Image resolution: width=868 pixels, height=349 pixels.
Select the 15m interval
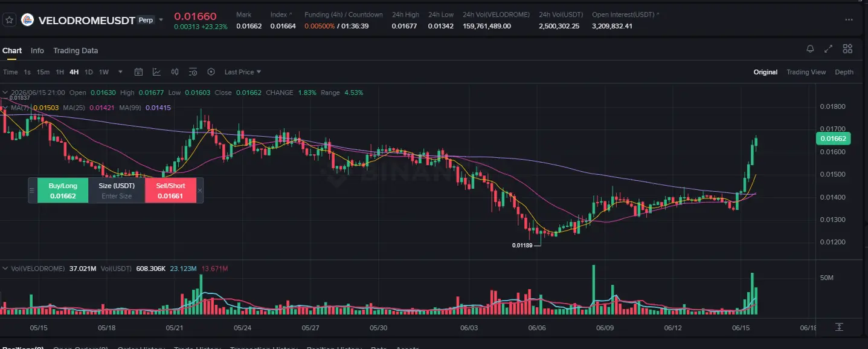pos(43,72)
